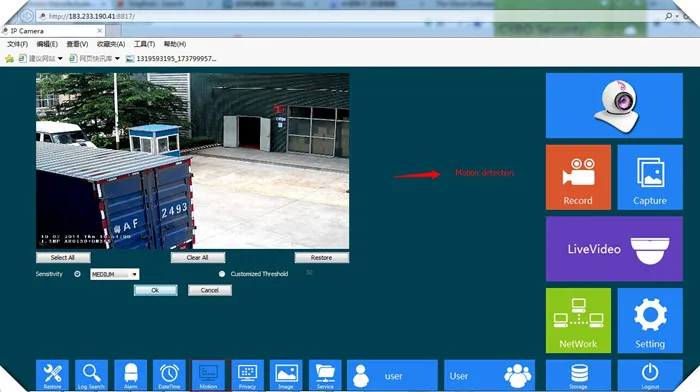Open the NetWork tile
Screen dimensions: 700x392
point(578,320)
